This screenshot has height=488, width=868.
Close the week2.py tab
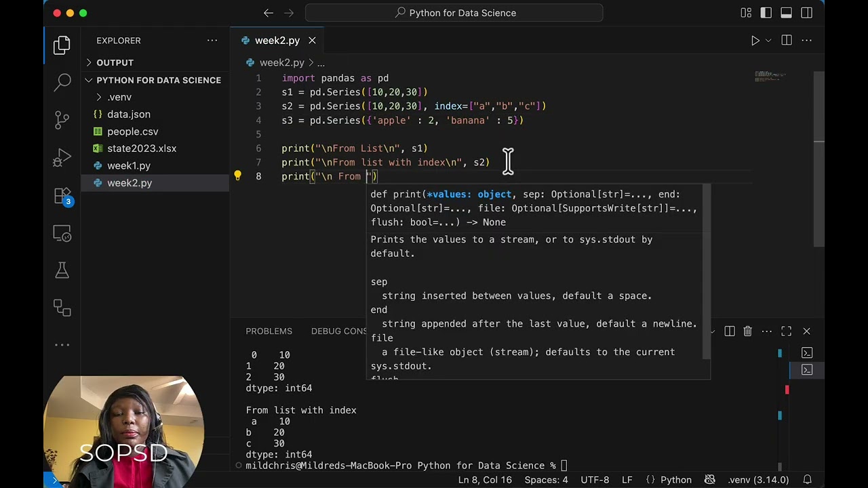312,41
